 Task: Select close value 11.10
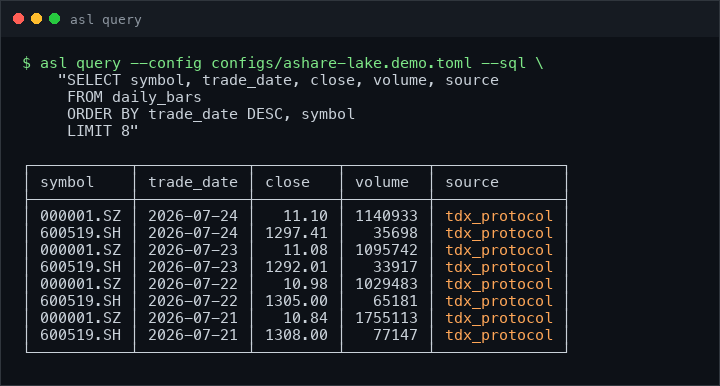click(305, 216)
